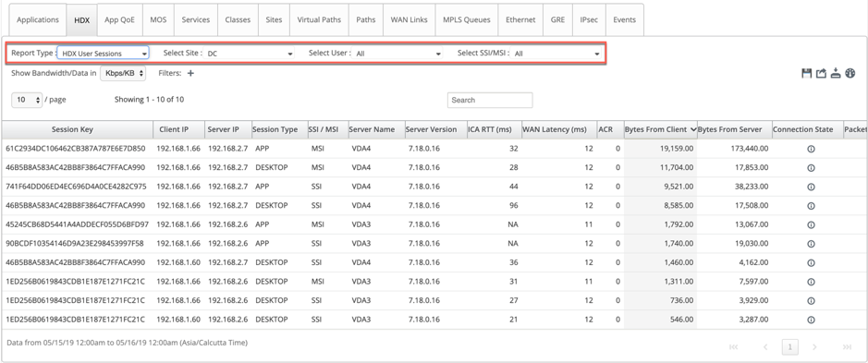Image resolution: width=868 pixels, height=363 pixels.
Task: Open the Select Site dropdown showing DC
Action: [250, 54]
